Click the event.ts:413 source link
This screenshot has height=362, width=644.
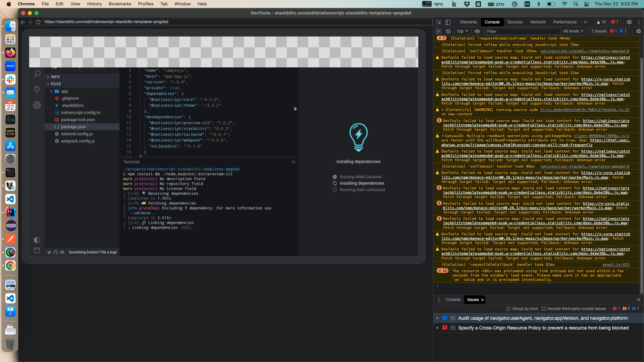coord(616,265)
